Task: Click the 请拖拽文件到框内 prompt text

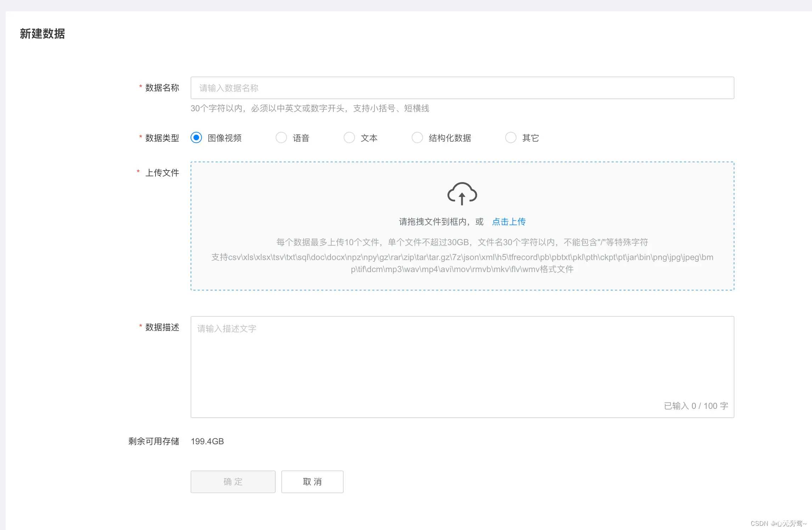Action: [x=441, y=222]
